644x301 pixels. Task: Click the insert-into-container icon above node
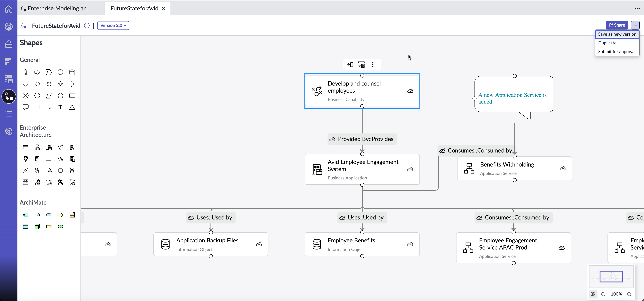[350, 65]
